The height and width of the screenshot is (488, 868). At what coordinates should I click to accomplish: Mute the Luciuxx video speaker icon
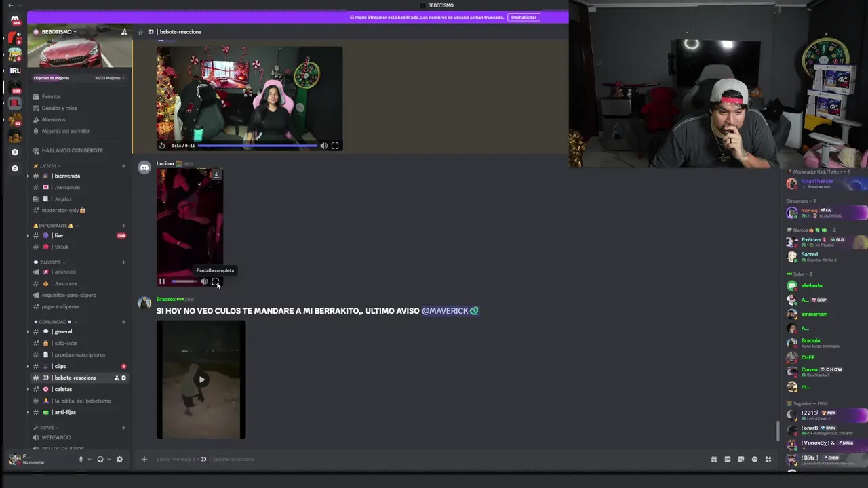click(x=204, y=281)
